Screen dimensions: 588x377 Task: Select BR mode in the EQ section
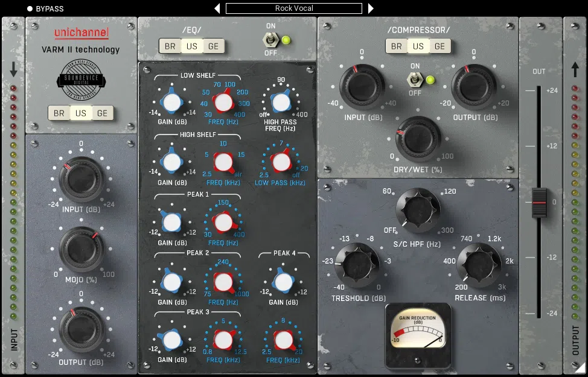170,46
